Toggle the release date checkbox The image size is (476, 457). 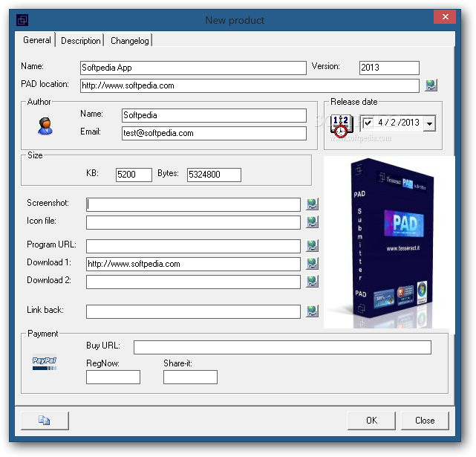[368, 123]
